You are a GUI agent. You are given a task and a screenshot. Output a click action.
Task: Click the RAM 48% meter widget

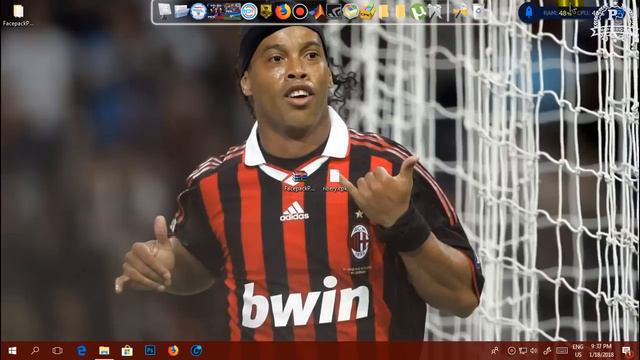click(558, 13)
